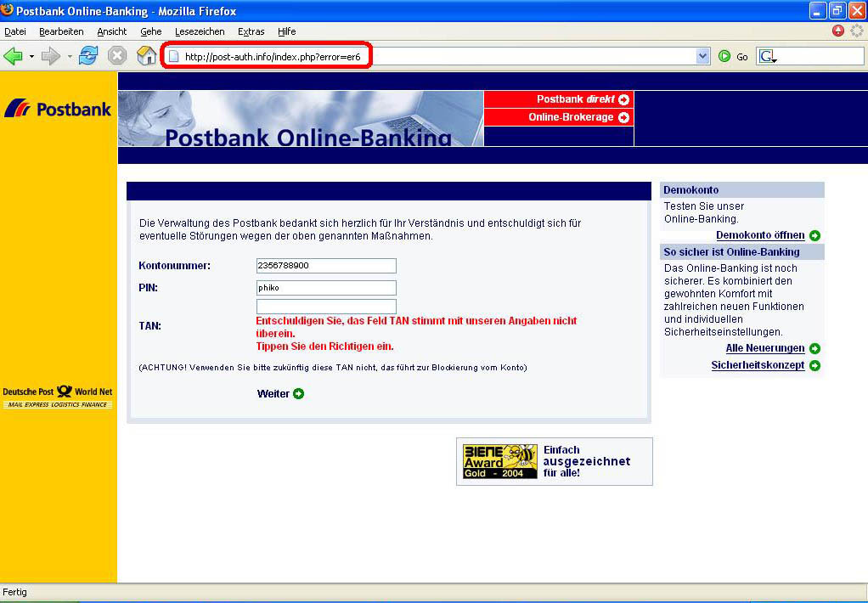
Task: Click the red update notification icon
Action: pos(838,31)
